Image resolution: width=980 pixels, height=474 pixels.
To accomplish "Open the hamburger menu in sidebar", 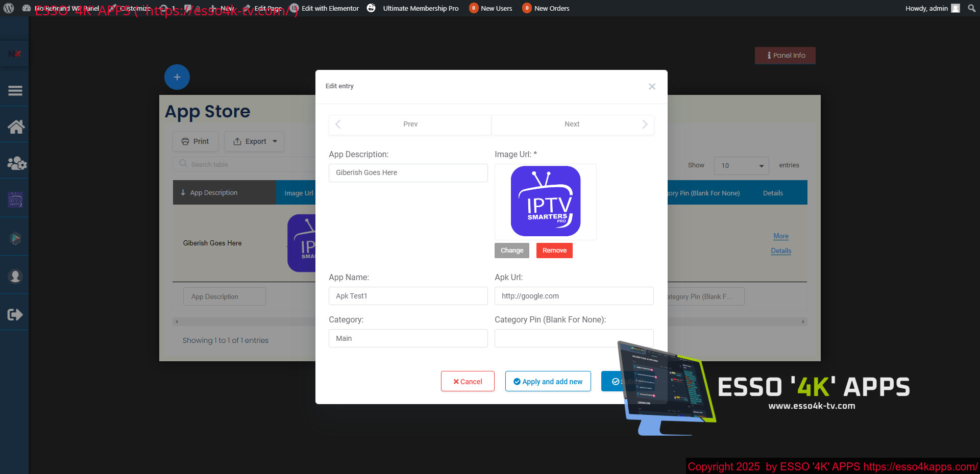I will [x=15, y=91].
